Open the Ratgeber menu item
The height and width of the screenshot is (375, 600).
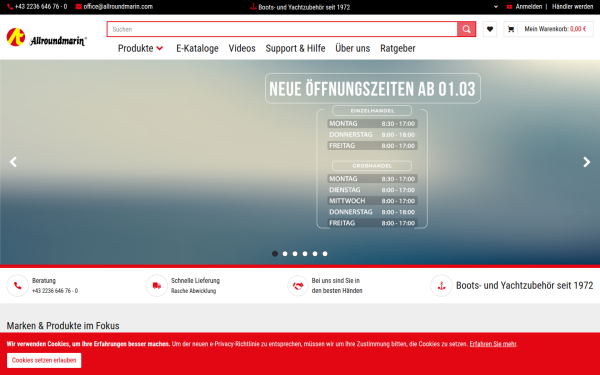pos(398,48)
